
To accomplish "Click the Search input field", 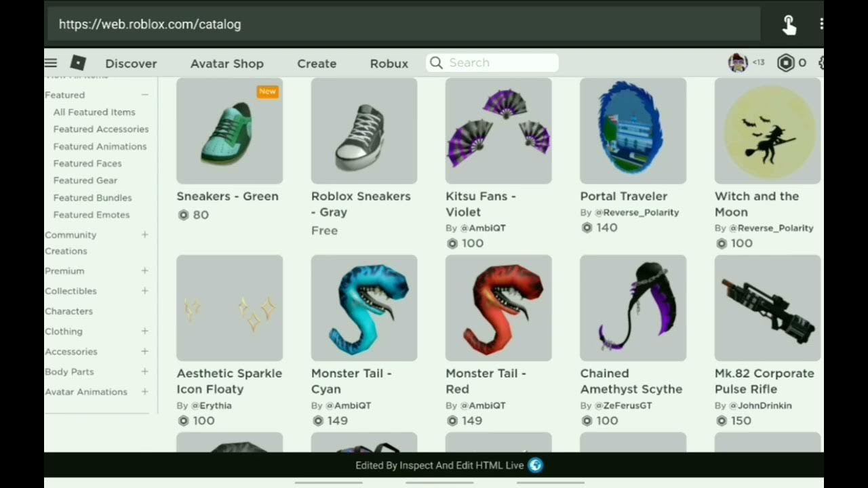I will coord(492,62).
